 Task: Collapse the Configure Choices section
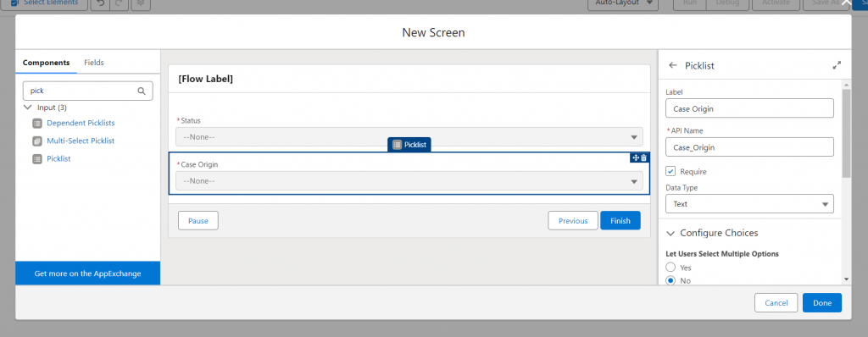[x=671, y=233]
